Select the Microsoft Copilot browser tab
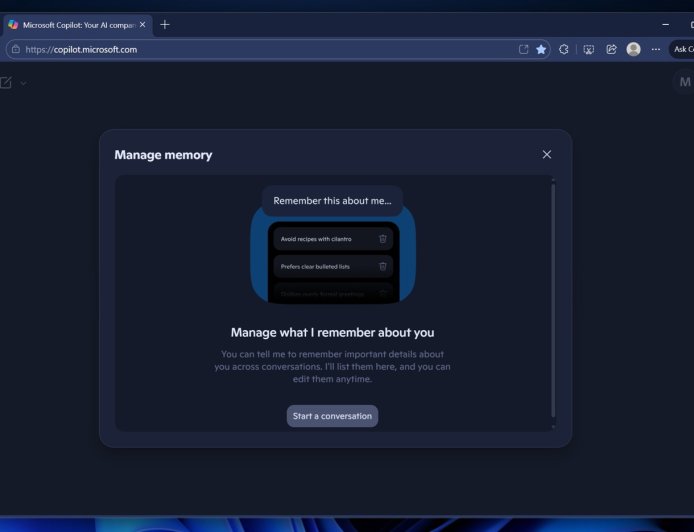This screenshot has width=694, height=532. click(75, 24)
